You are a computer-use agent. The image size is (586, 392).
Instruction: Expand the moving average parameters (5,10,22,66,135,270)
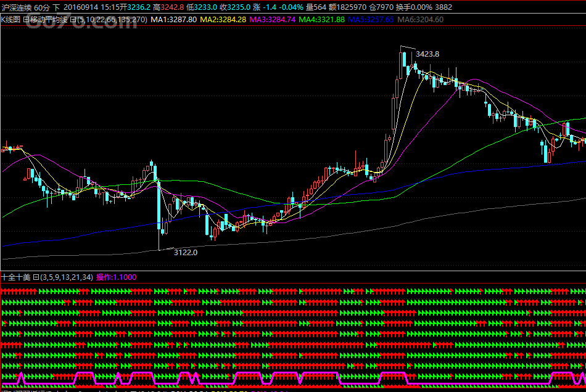112,20
